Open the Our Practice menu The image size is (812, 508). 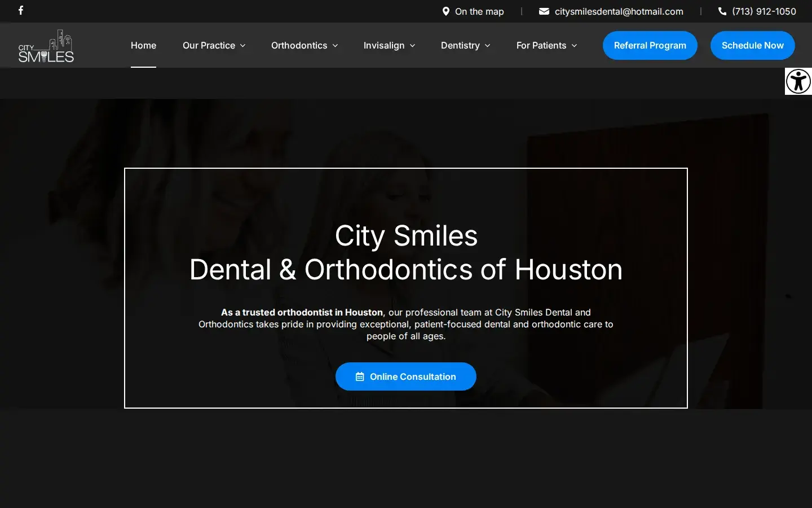pyautogui.click(x=209, y=45)
